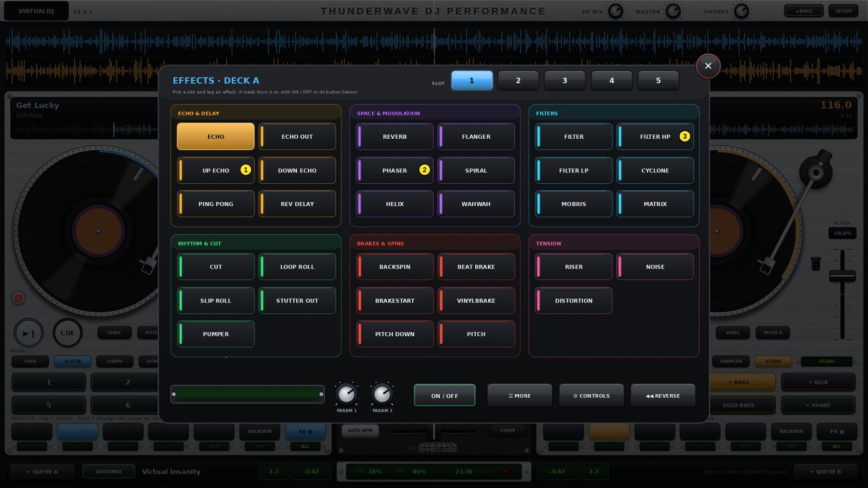Open the MORE effects menu
Screen dimensions: 868x488
[520, 395]
